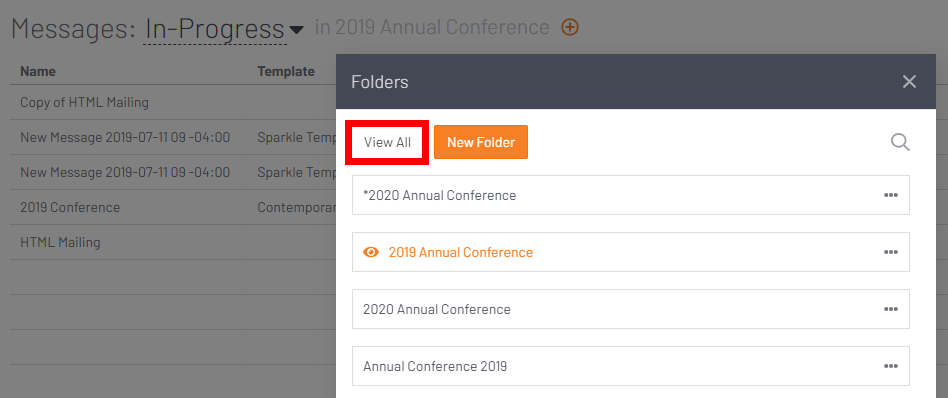Viewport: 948px width, 398px height.
Task: Select the Annual Conference 2019 folder
Action: pos(631,366)
